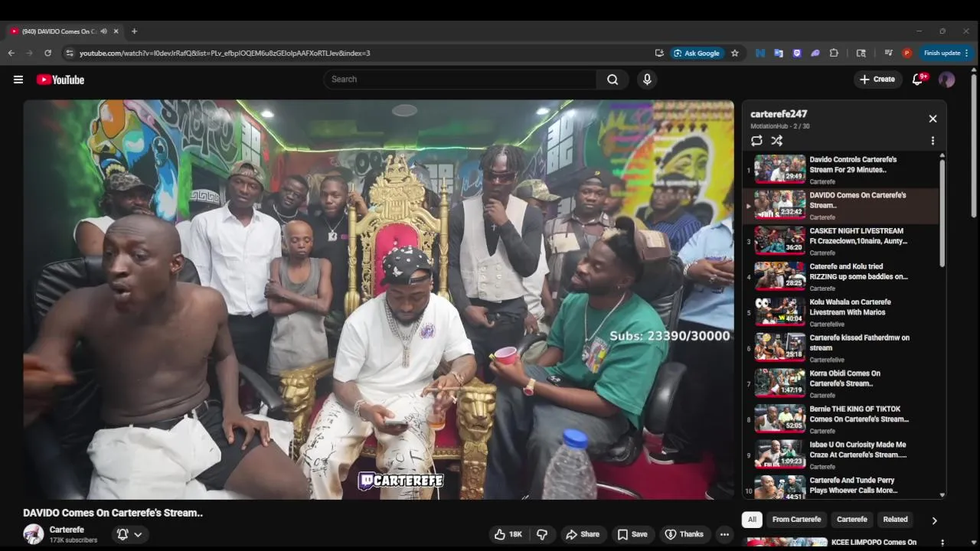Open the account avatar menu
The width and height of the screenshot is (980, 551).
tap(947, 80)
